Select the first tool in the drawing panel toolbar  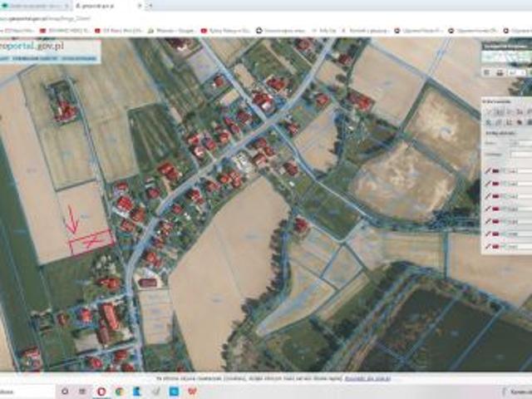click(x=489, y=111)
